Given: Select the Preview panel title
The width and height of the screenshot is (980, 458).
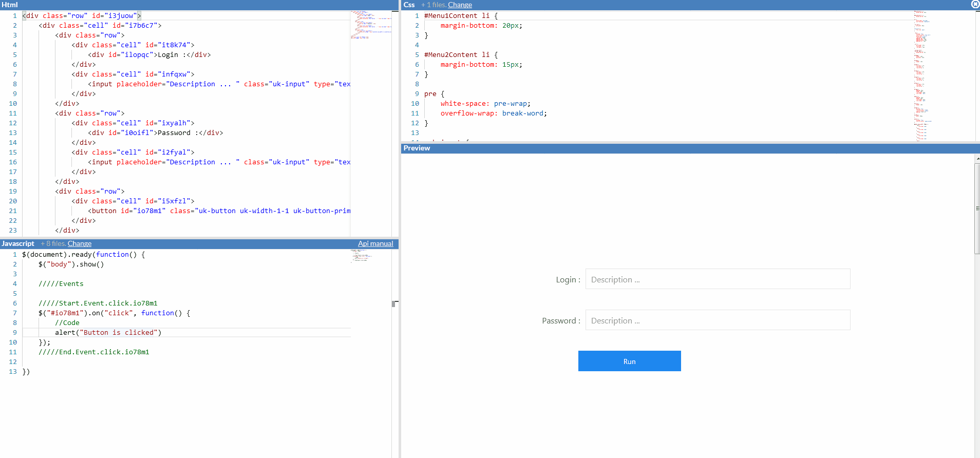Looking at the screenshot, I should click(x=417, y=148).
